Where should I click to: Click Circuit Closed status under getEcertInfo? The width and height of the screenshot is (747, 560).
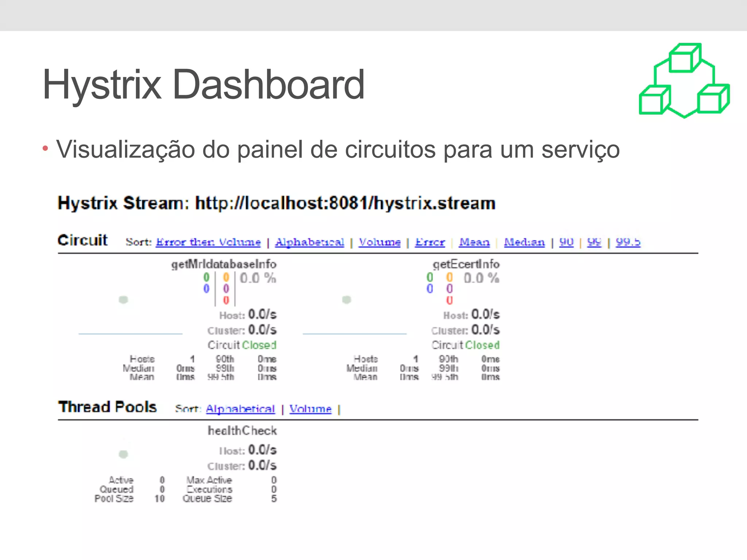point(466,345)
